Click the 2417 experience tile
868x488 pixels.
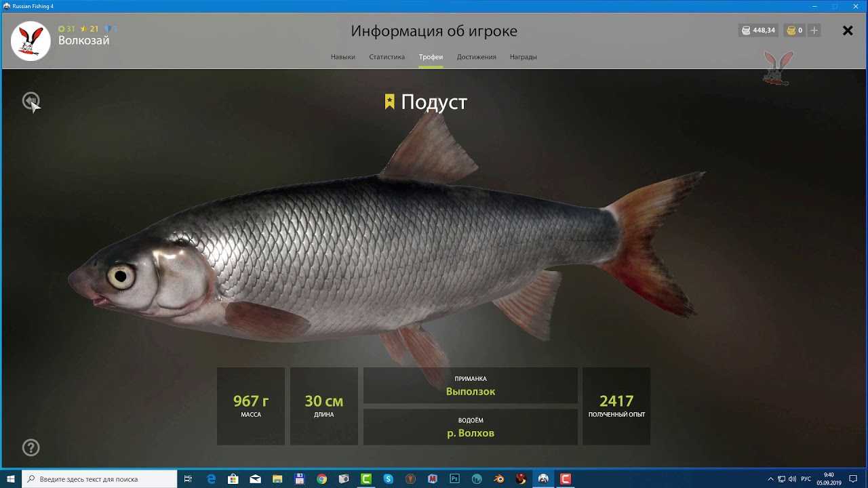point(616,406)
